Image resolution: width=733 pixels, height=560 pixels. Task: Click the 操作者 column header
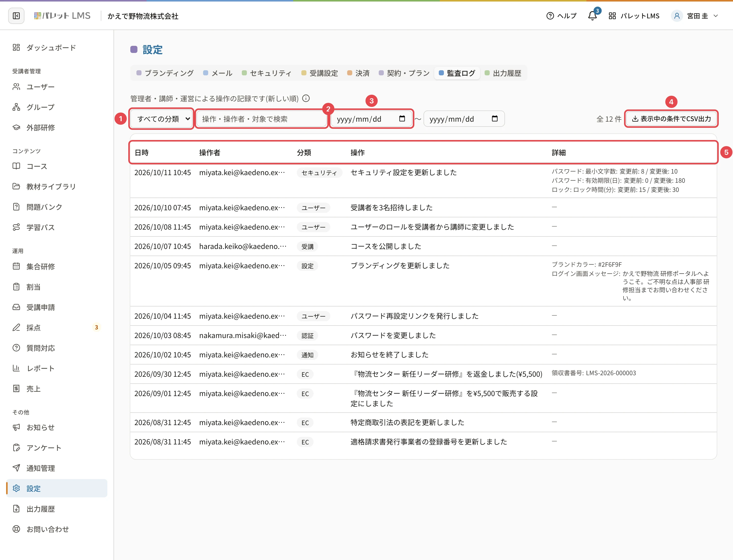coord(210,152)
